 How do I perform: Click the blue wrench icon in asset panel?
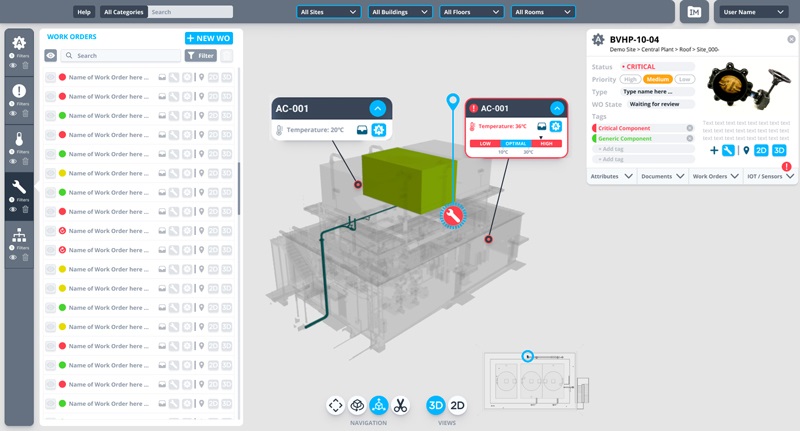coord(729,150)
